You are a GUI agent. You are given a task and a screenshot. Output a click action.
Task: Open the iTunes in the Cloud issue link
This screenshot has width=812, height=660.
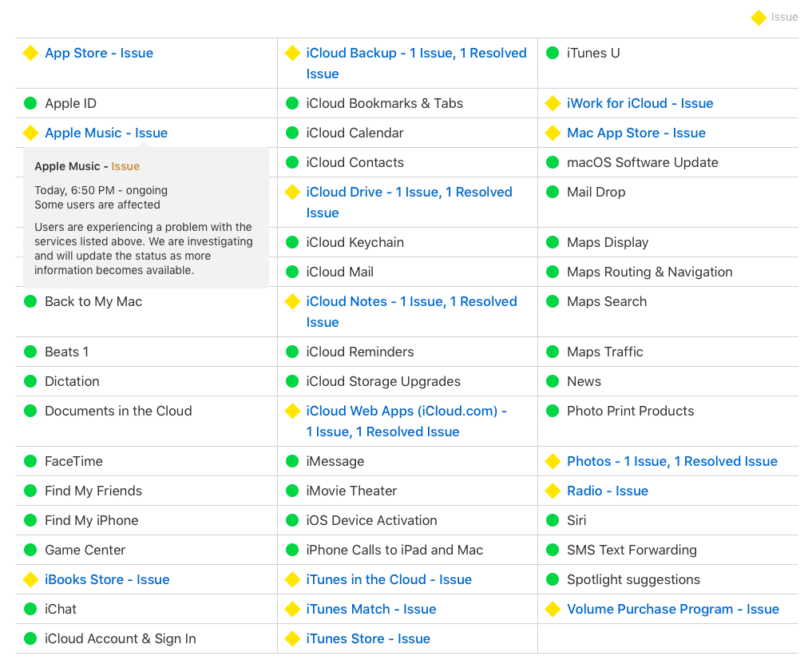click(x=389, y=580)
